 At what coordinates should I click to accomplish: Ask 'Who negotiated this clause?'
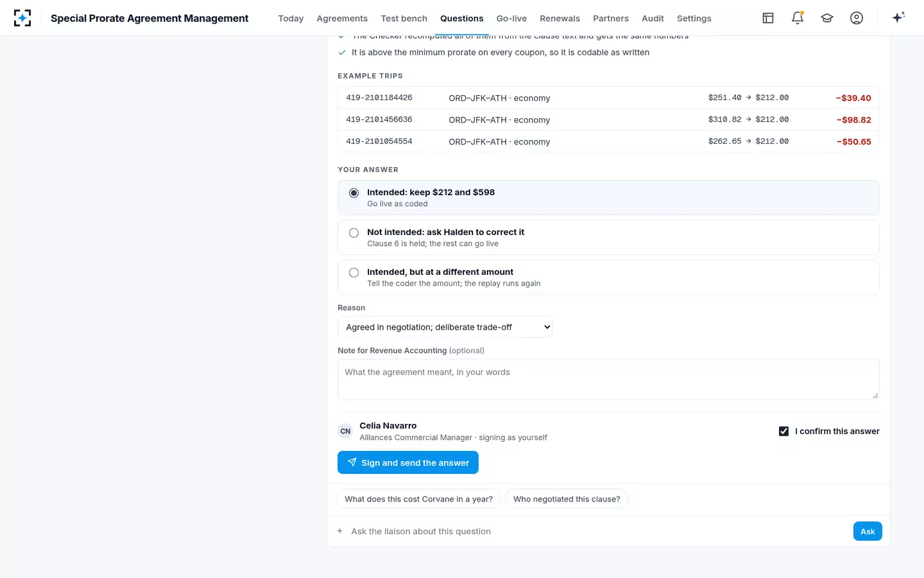tap(567, 499)
